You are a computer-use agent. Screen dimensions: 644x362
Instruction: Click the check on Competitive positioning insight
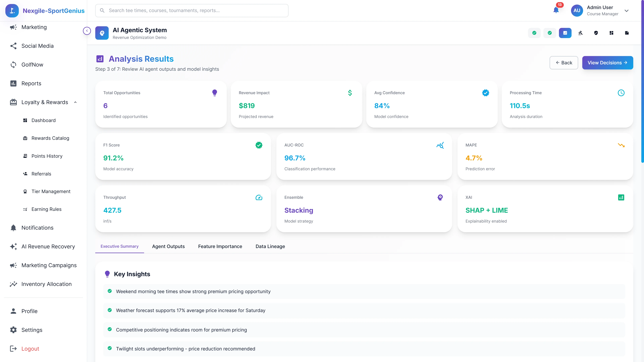click(x=110, y=329)
